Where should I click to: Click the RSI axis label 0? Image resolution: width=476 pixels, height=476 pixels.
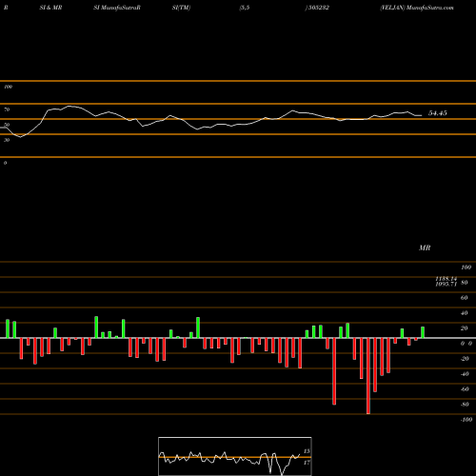[5, 163]
